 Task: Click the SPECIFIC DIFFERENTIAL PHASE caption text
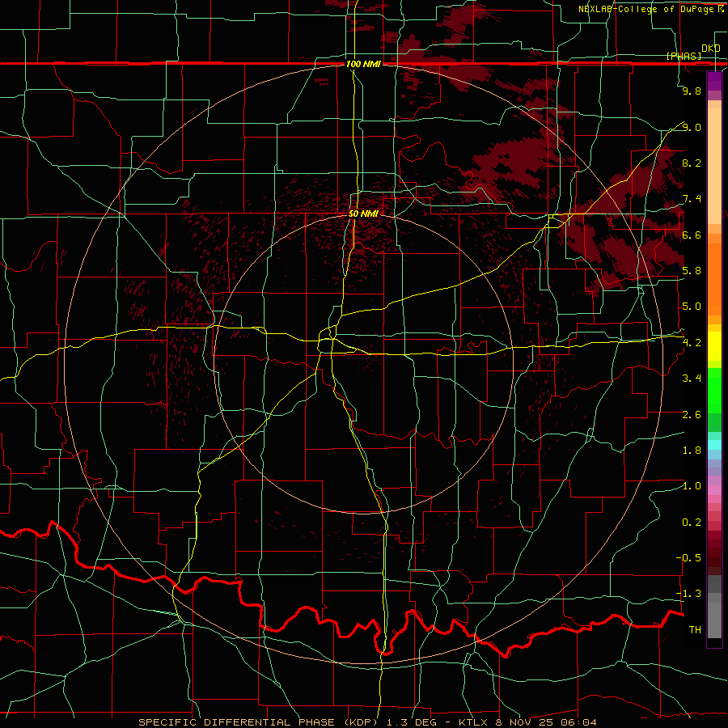tap(236, 722)
